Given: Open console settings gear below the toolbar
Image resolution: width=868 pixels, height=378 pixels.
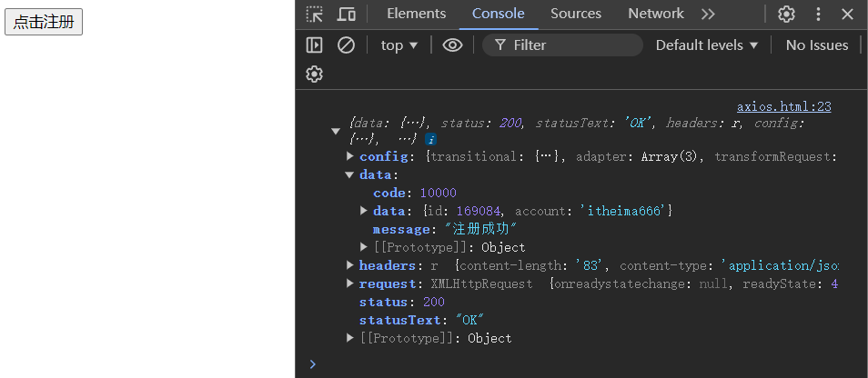Looking at the screenshot, I should tap(314, 75).
